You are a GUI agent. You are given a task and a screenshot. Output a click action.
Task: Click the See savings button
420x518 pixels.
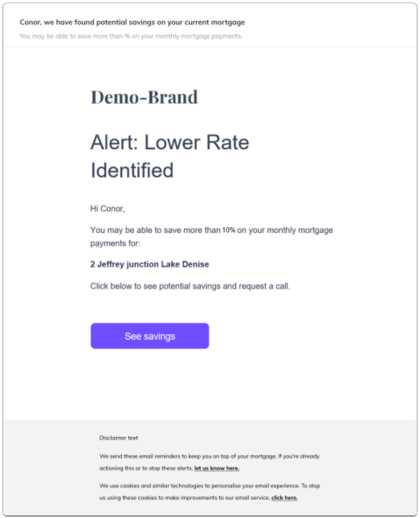(150, 336)
